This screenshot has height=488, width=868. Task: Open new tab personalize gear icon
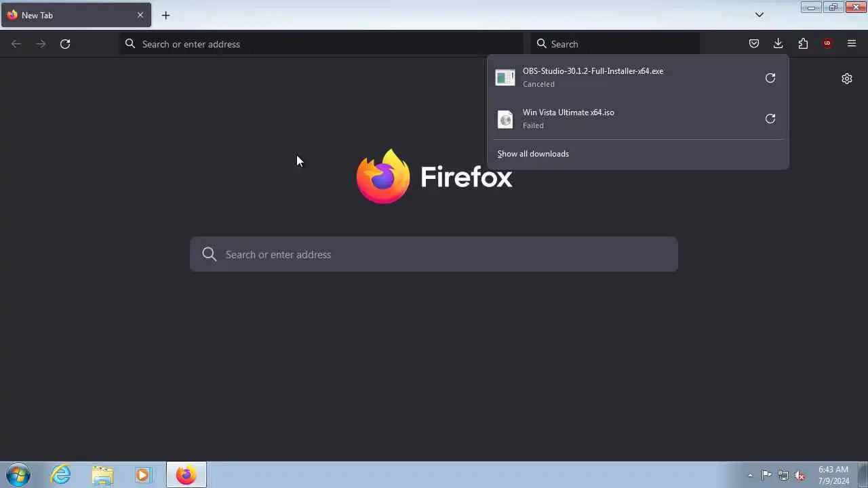pyautogui.click(x=847, y=79)
